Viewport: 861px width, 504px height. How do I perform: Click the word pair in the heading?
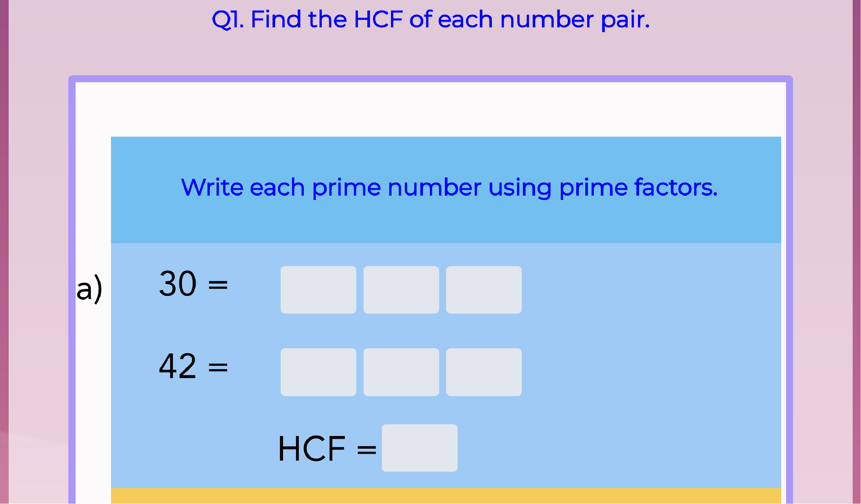coord(625,20)
